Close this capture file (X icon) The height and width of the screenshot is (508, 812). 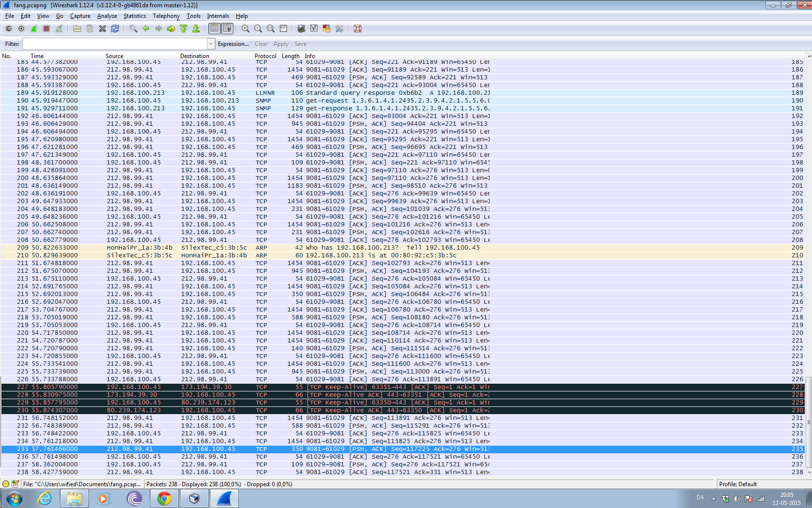point(102,29)
